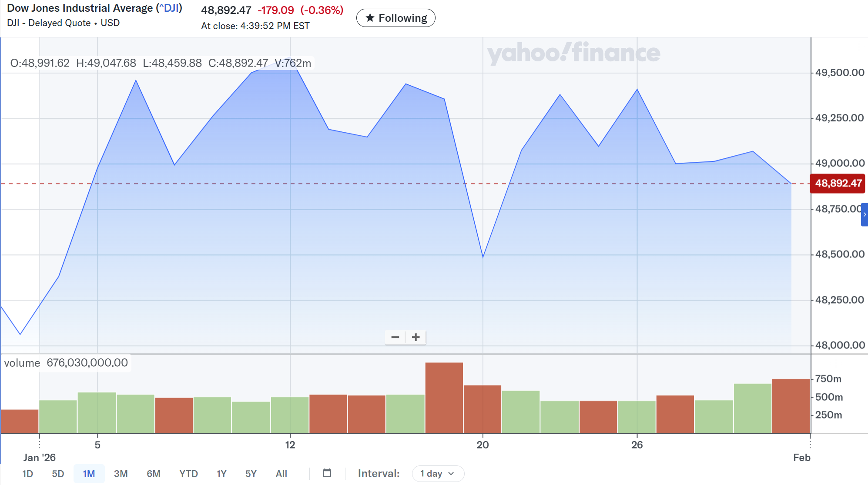Expand the 1 day interval dropdown

coord(438,473)
